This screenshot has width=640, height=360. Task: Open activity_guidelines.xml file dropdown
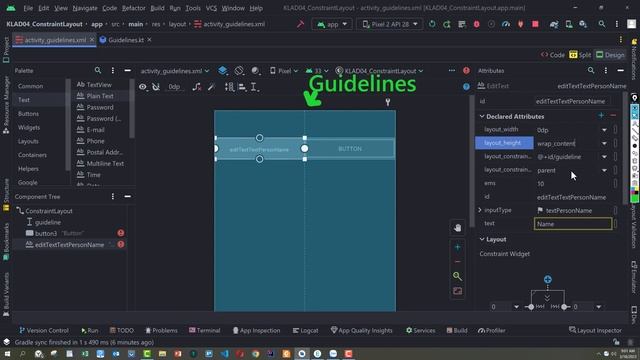175,71
